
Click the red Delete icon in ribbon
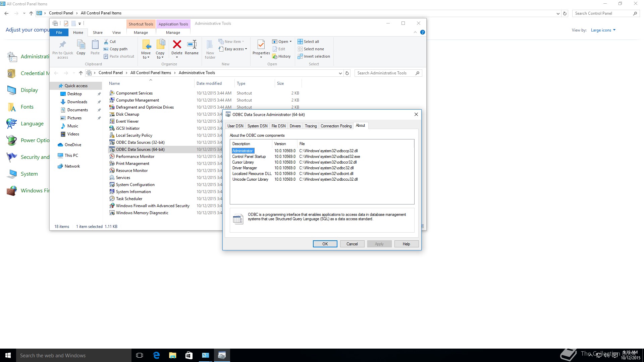click(x=177, y=45)
